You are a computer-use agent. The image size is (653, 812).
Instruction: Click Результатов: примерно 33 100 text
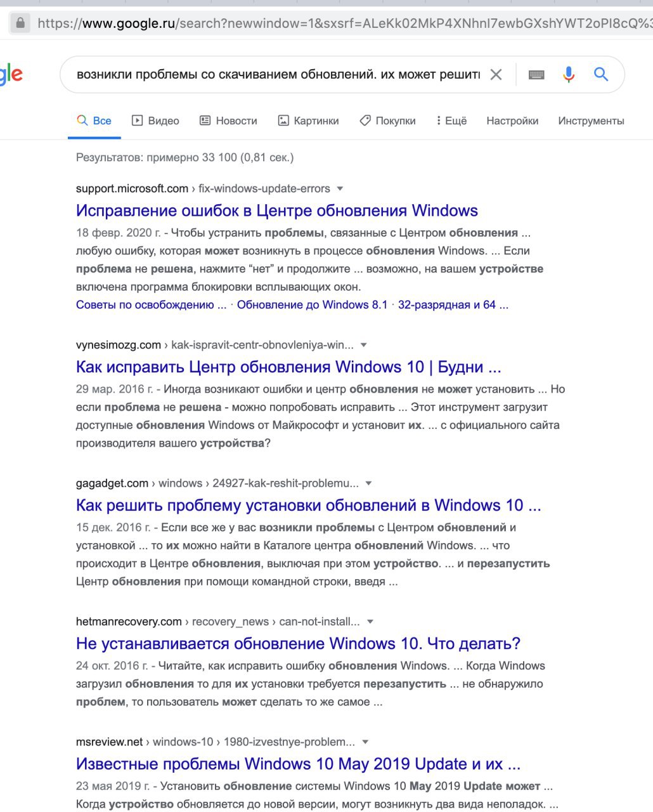184,157
